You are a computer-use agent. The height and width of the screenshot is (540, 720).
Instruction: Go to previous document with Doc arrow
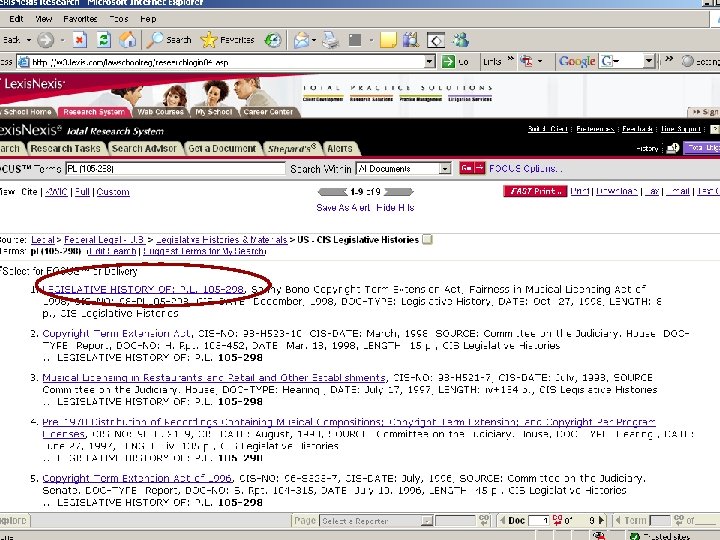pos(503,521)
